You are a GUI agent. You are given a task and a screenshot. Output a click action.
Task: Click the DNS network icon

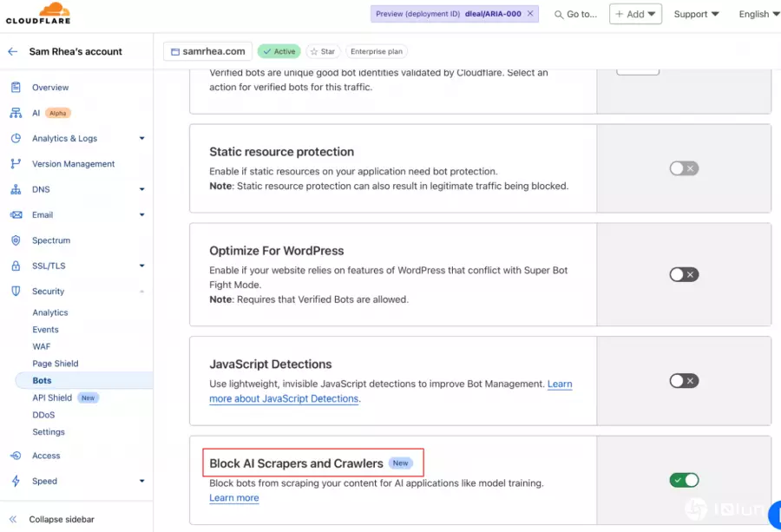pyautogui.click(x=16, y=189)
